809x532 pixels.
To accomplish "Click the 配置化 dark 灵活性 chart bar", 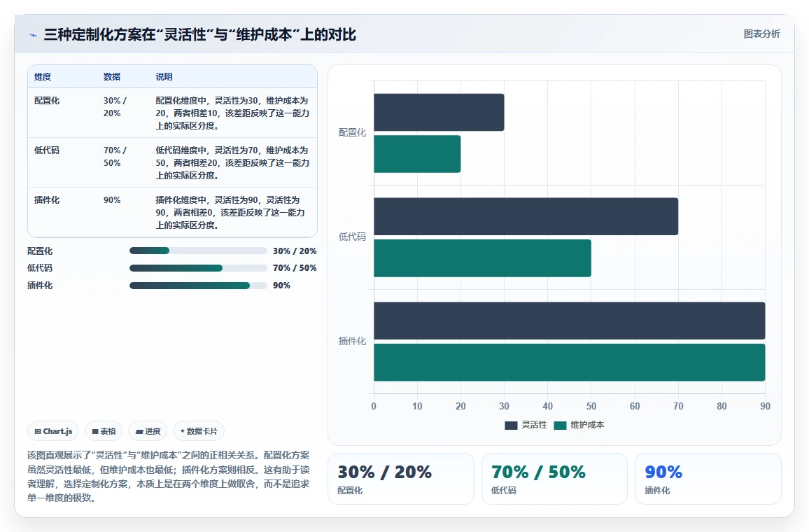I will (x=439, y=112).
